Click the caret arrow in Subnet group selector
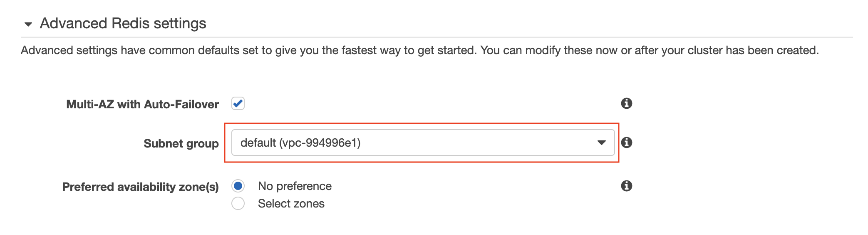The width and height of the screenshot is (868, 235). (601, 143)
